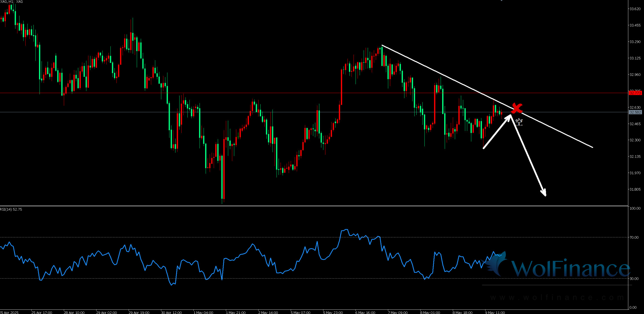Click the 1 May 04:00 time label
This screenshot has width=644, height=314.
pos(203,312)
